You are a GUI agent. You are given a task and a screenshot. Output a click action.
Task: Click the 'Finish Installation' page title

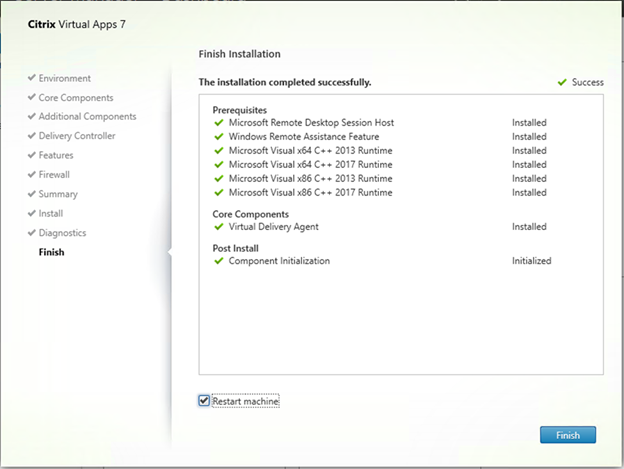coord(239,54)
